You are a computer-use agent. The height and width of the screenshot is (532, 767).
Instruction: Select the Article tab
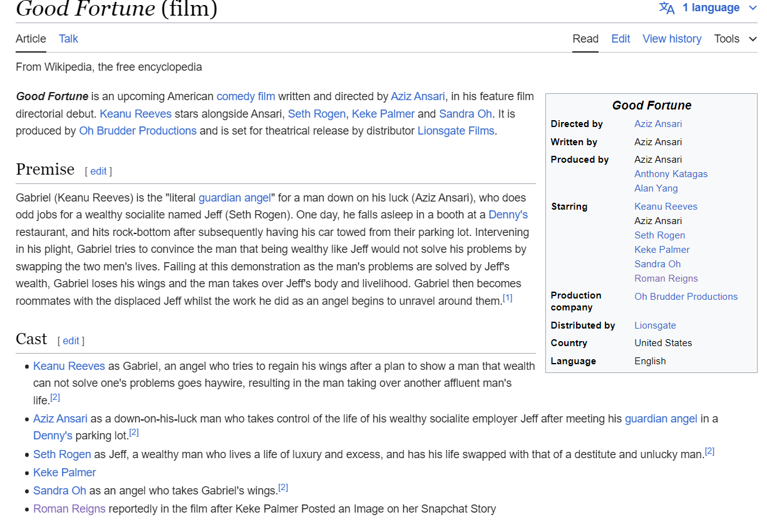tap(31, 39)
